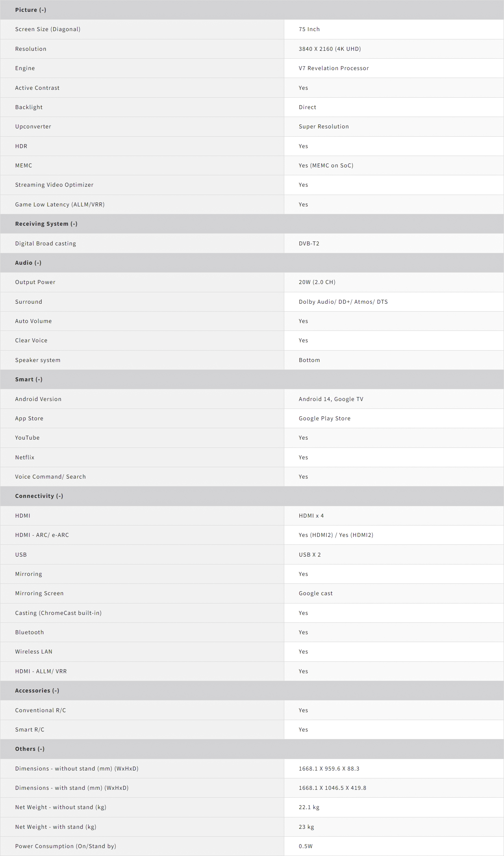The height and width of the screenshot is (856, 504).
Task: Click the Screen Size (Diagonal) row label
Action: pos(48,29)
